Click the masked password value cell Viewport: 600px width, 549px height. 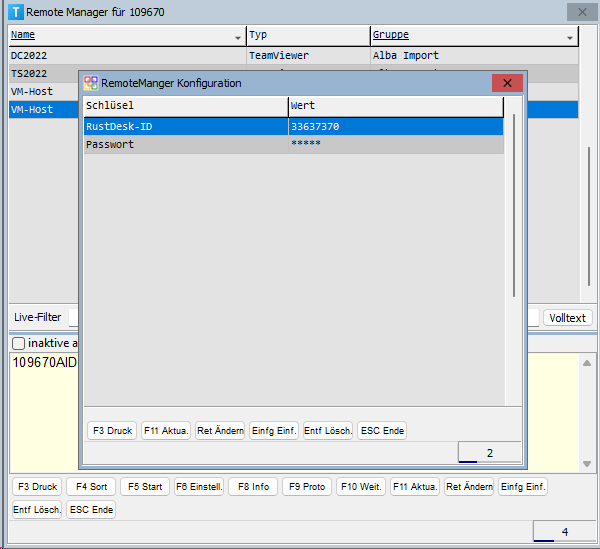[x=396, y=144]
